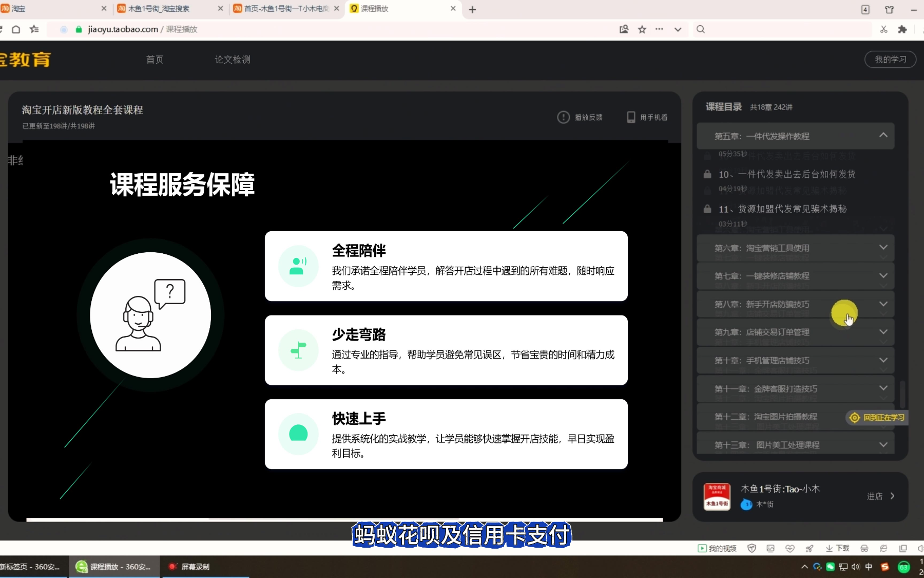
Task: Click the 下载 download icon in status bar
Action: [837, 548]
